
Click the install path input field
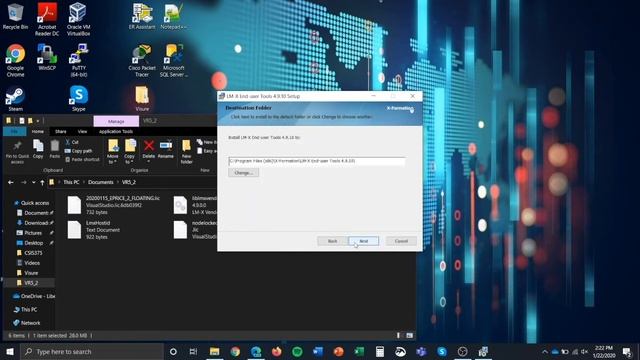pyautogui.click(x=317, y=161)
